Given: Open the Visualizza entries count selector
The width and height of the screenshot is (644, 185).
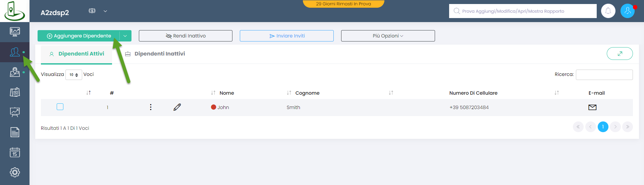Looking at the screenshot, I should (73, 75).
